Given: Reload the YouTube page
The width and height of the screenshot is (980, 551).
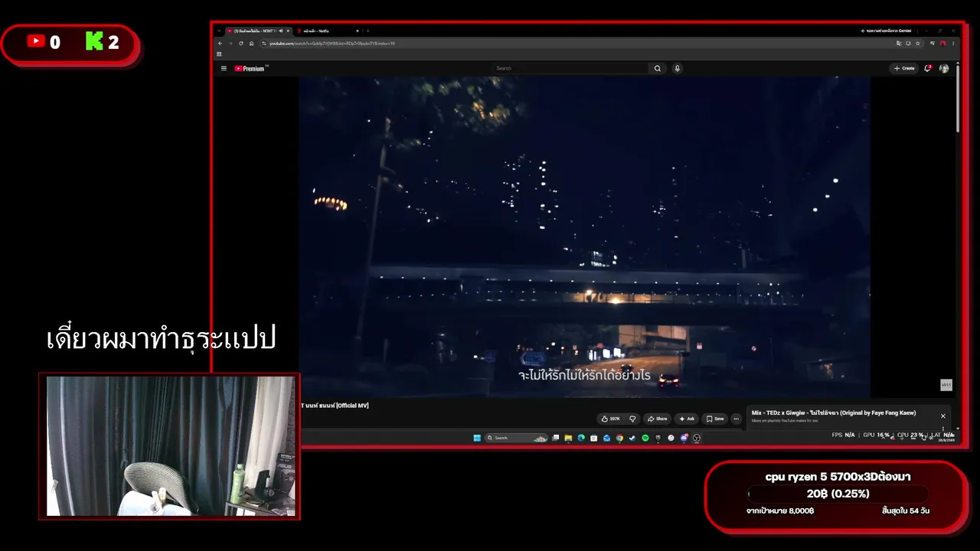Looking at the screenshot, I should point(241,43).
